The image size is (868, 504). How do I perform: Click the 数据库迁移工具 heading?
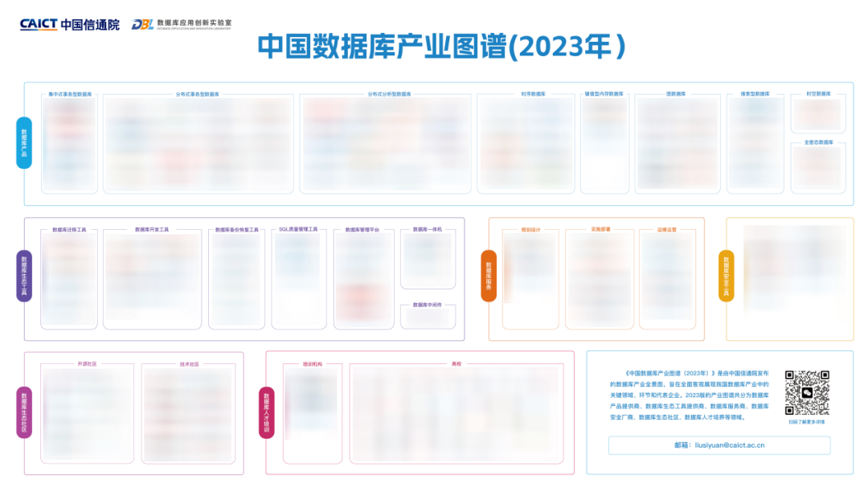(x=69, y=229)
